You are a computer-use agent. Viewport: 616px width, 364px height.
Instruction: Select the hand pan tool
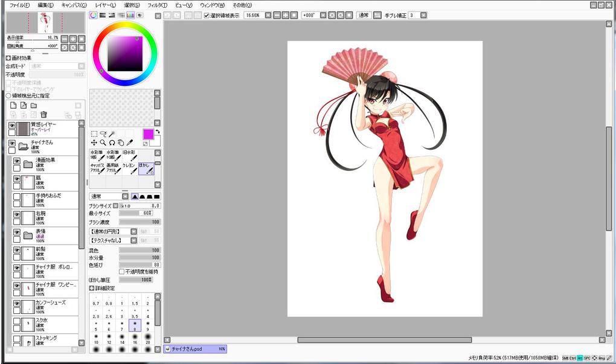[121, 143]
